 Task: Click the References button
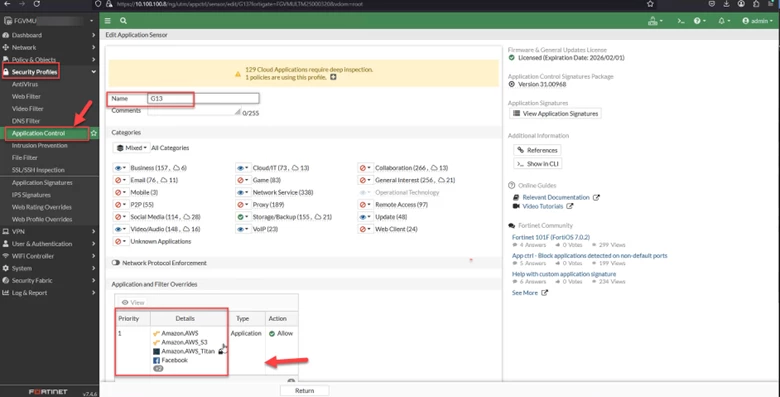click(x=537, y=150)
